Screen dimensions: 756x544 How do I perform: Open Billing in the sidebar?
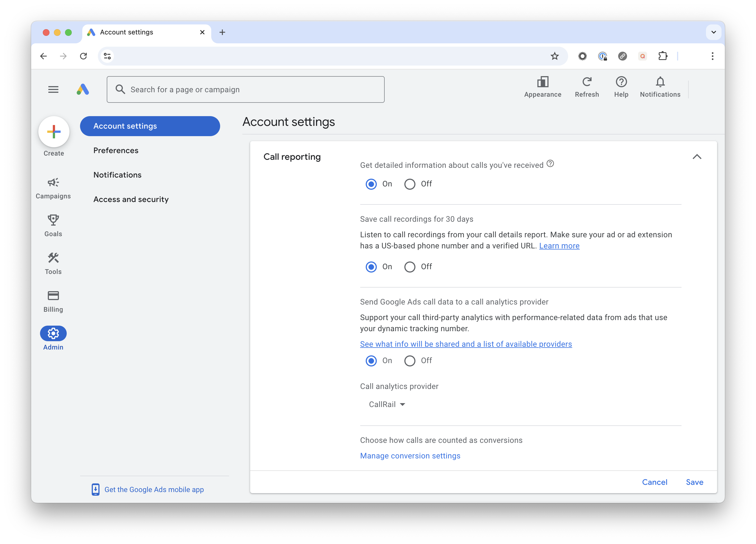[53, 301]
